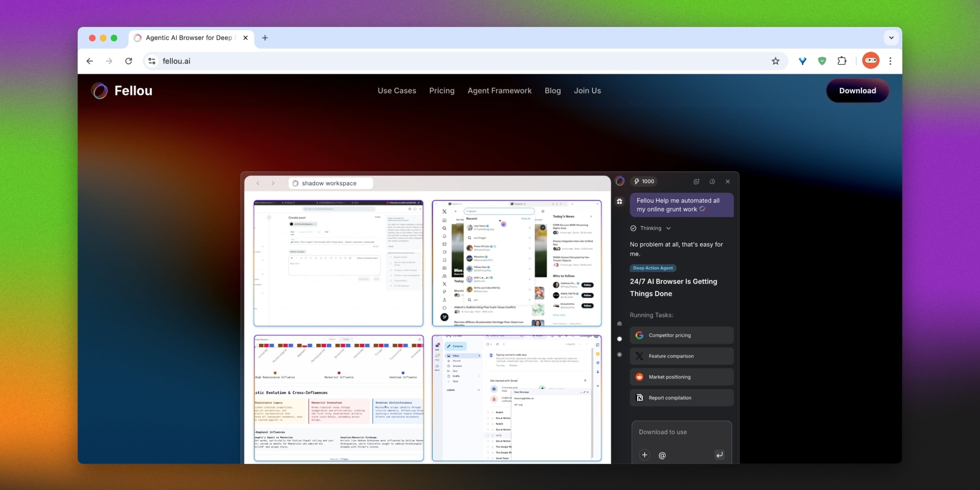Click the enter send arrow icon
The width and height of the screenshot is (980, 490).
(x=719, y=455)
